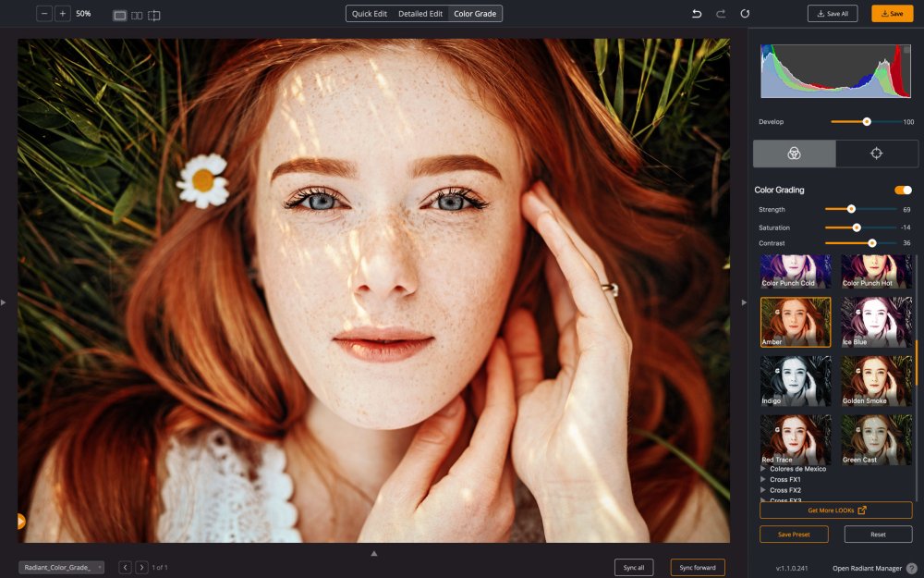
Task: Click the before/after split view icon
Action: [x=153, y=15]
